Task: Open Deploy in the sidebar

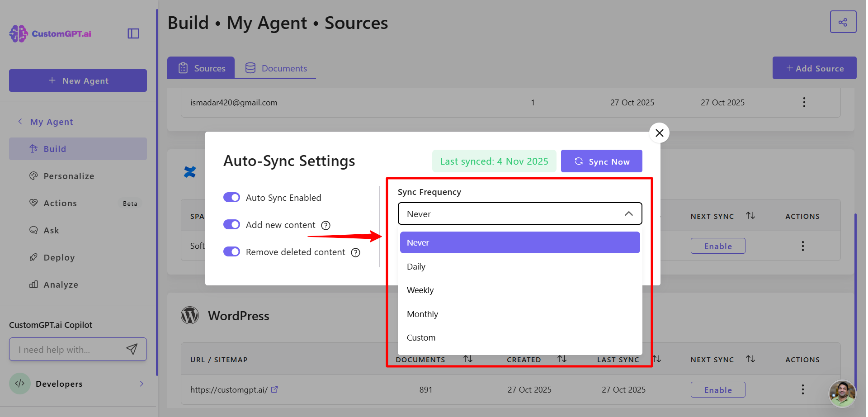Action: coord(78,257)
